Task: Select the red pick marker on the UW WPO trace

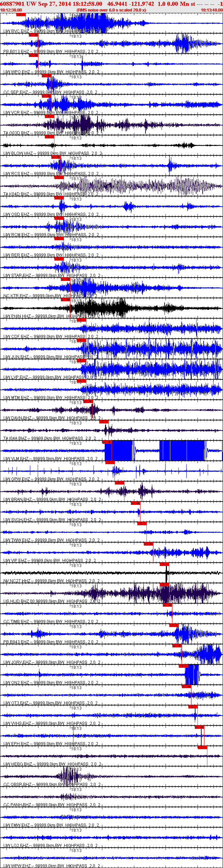Action: click(34, 55)
